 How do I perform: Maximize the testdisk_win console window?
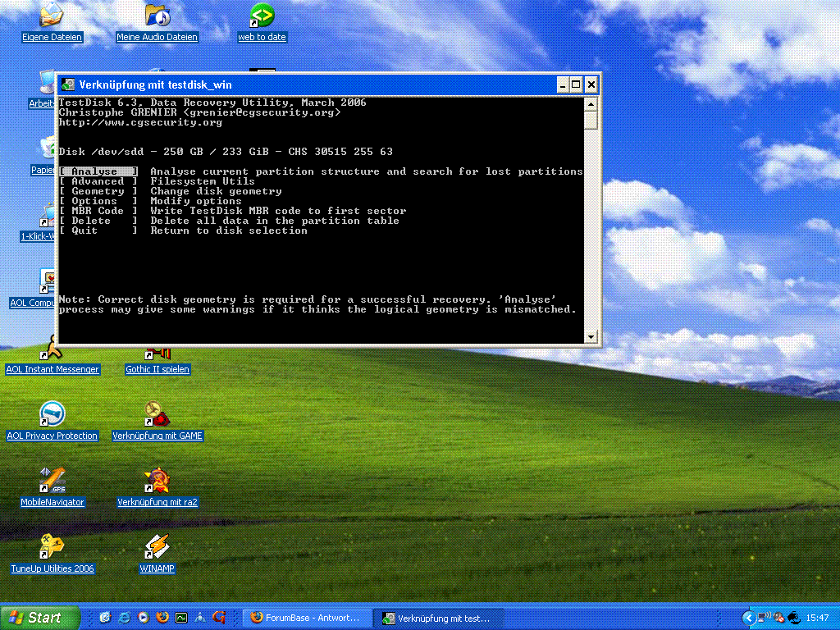pyautogui.click(x=576, y=84)
